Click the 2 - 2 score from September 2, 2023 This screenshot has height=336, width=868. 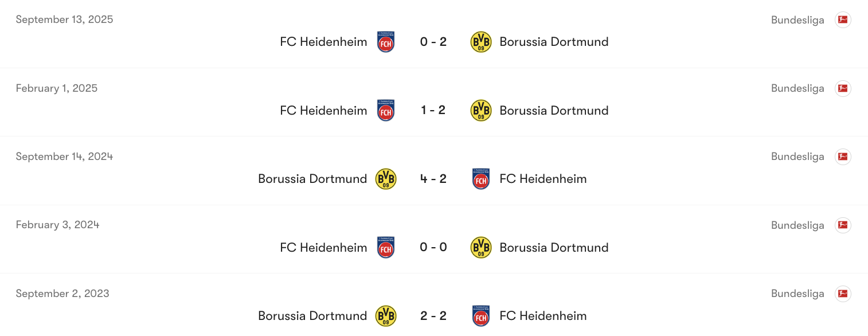pos(433,315)
